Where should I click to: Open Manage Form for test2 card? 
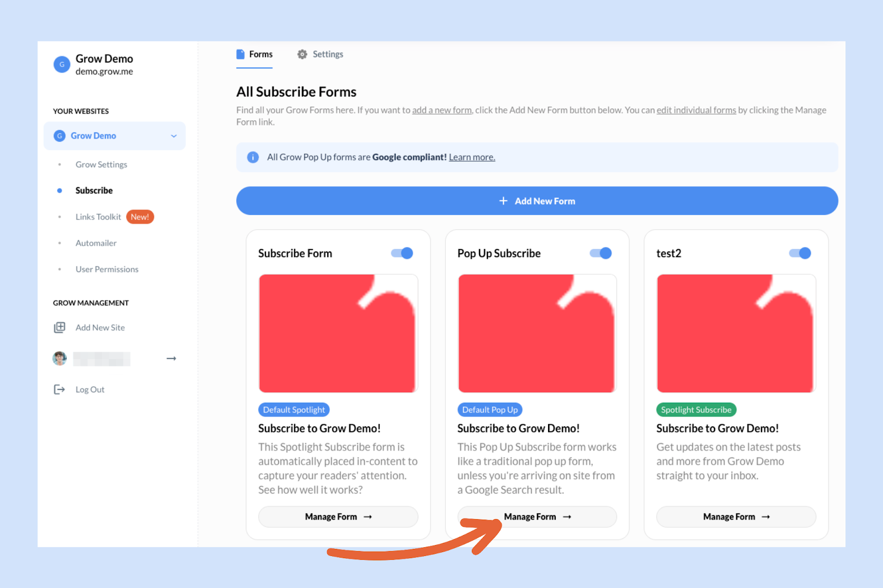point(736,517)
